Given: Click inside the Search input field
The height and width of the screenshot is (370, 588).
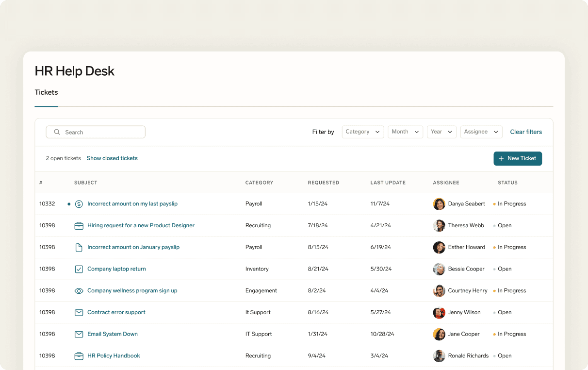Looking at the screenshot, I should coord(96,132).
